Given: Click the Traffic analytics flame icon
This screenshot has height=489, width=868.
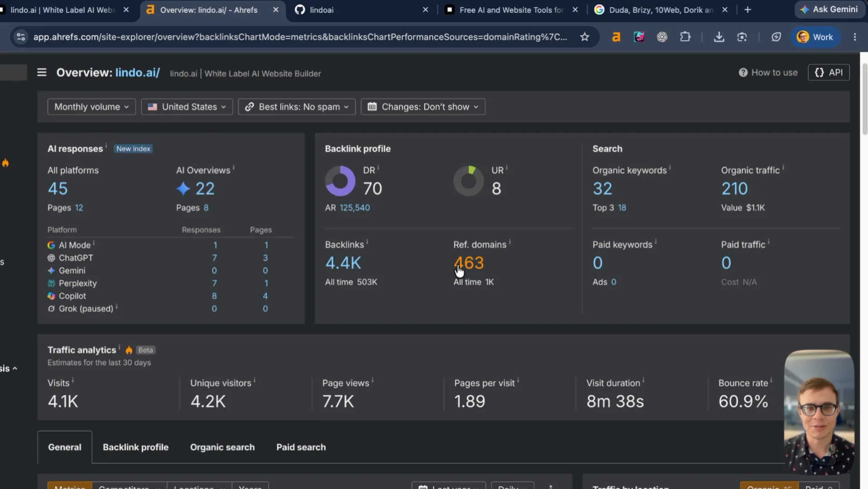Looking at the screenshot, I should (129, 350).
